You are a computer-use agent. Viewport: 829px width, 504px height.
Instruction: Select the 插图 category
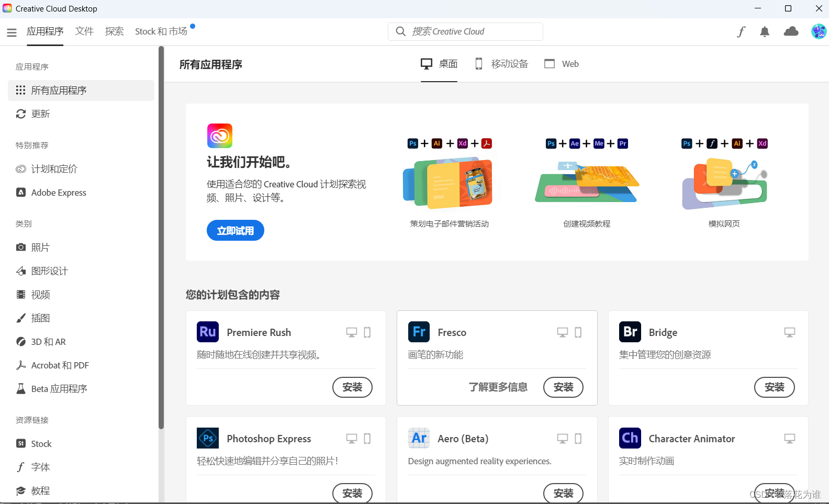tap(81, 318)
